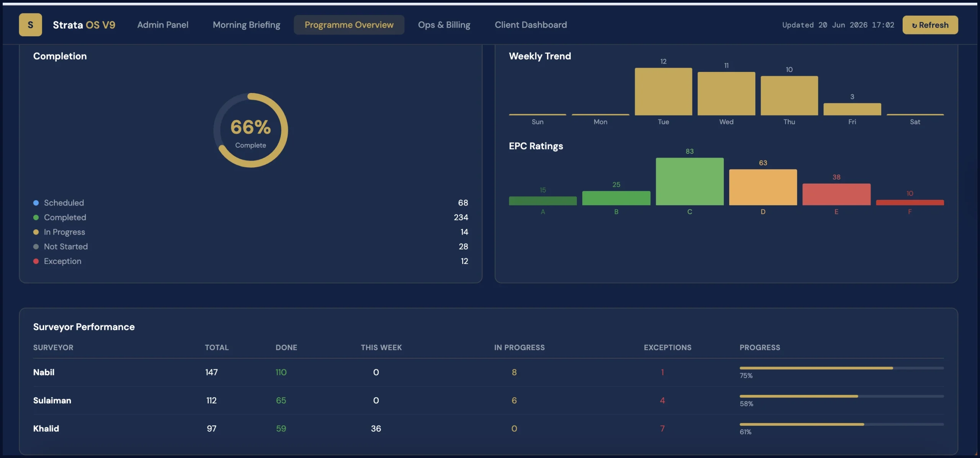Click Khalid's 61% progress bar
Screen dimensions: 980x458
(841, 424)
